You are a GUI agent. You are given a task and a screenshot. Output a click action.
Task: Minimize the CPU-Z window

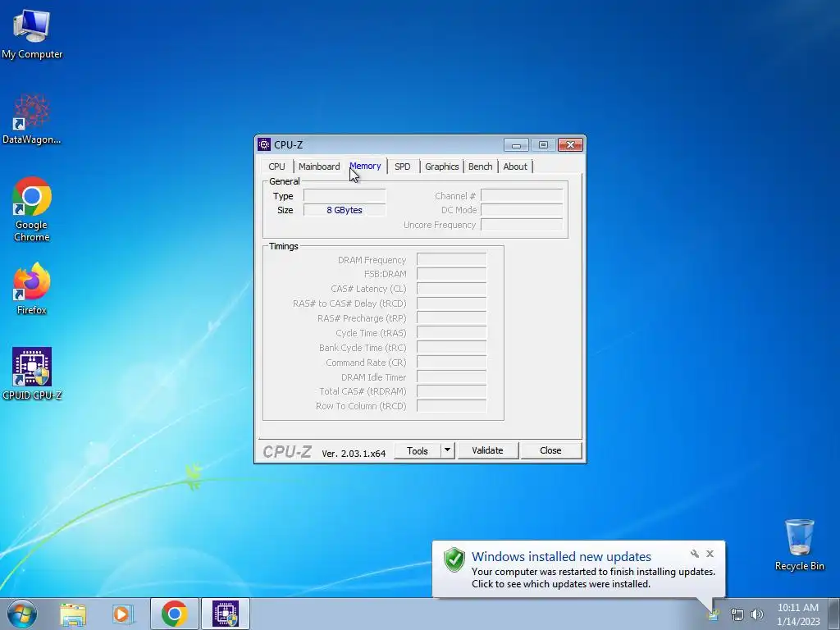(x=517, y=144)
